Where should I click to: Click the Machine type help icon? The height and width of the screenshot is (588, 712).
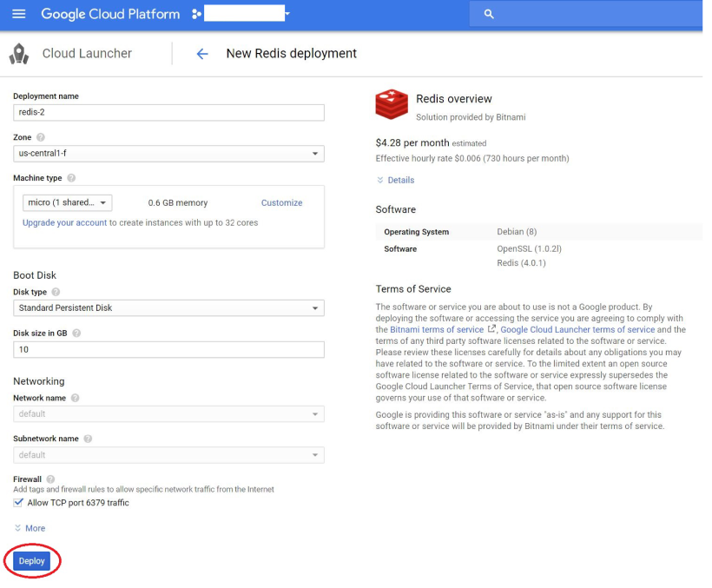71,178
